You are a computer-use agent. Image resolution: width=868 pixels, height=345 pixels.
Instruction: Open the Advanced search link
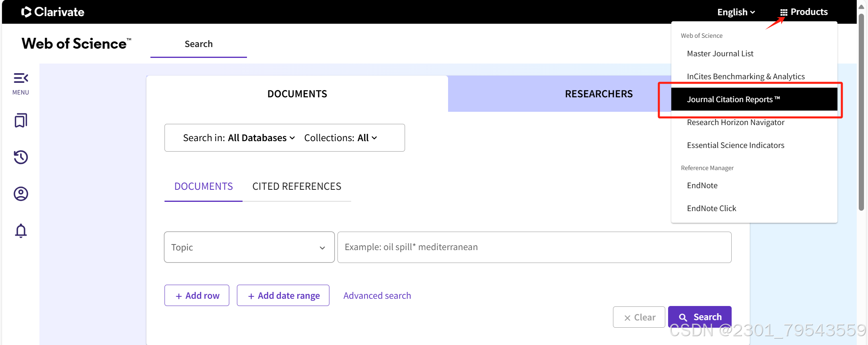(377, 296)
